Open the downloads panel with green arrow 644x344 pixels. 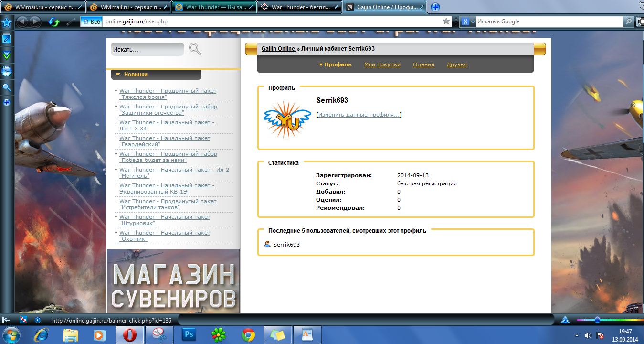pos(7,55)
